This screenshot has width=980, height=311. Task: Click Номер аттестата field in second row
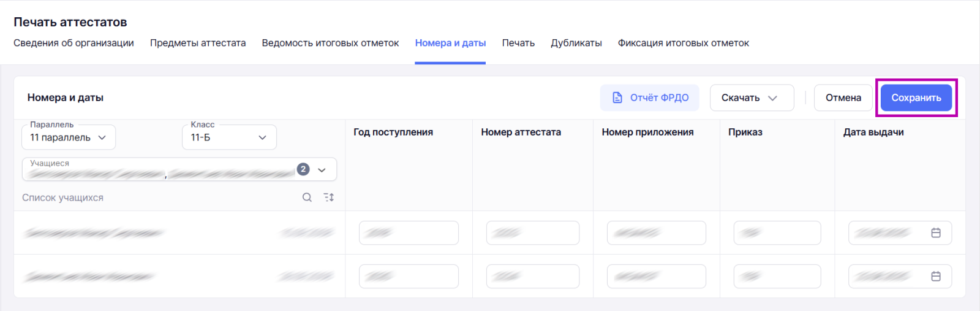point(532,277)
